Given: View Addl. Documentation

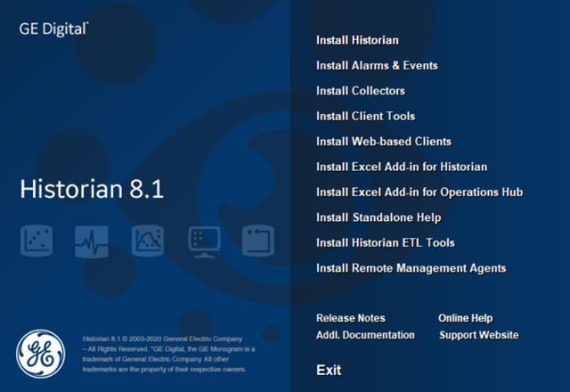Looking at the screenshot, I should (365, 335).
